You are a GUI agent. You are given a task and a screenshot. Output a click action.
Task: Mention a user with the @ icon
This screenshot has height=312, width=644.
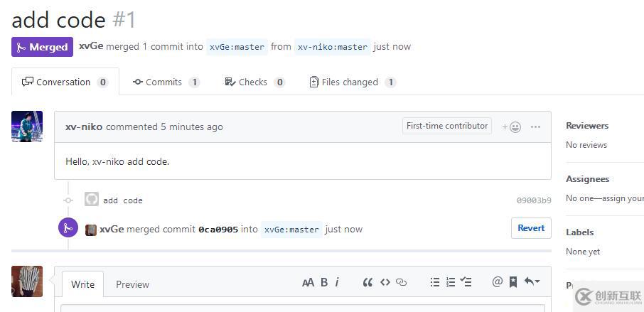tap(497, 282)
